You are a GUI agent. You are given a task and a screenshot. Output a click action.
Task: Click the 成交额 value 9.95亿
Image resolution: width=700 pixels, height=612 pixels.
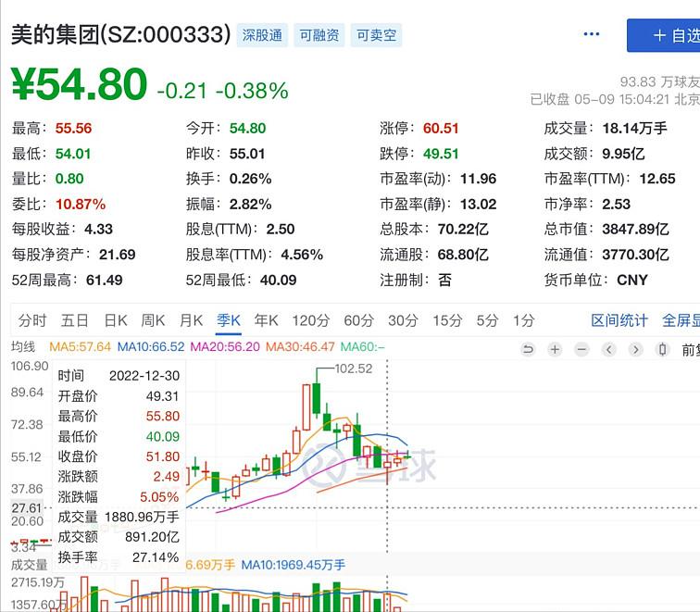(623, 154)
